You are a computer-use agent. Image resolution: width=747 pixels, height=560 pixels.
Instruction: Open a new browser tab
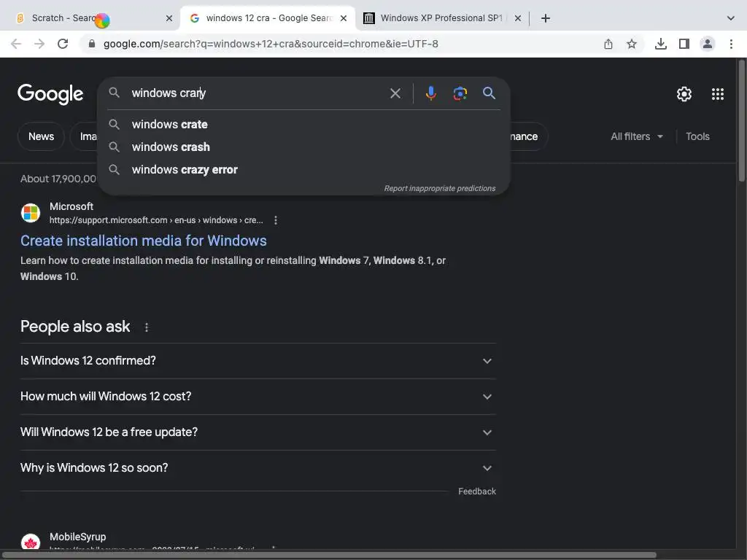pyautogui.click(x=546, y=18)
